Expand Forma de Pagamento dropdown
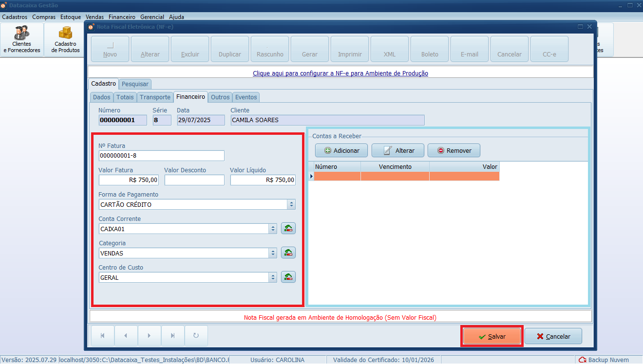 [291, 204]
